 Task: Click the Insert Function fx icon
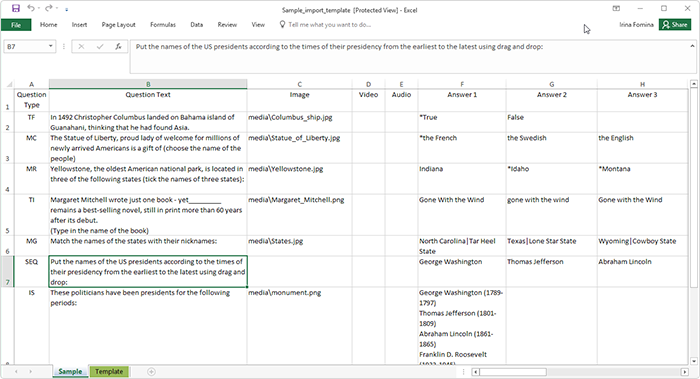[118, 46]
